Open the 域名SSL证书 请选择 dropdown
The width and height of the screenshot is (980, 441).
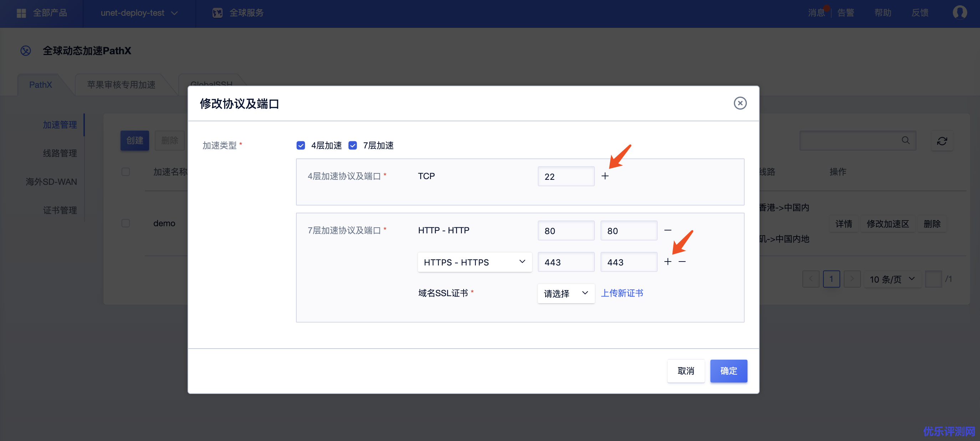tap(566, 293)
